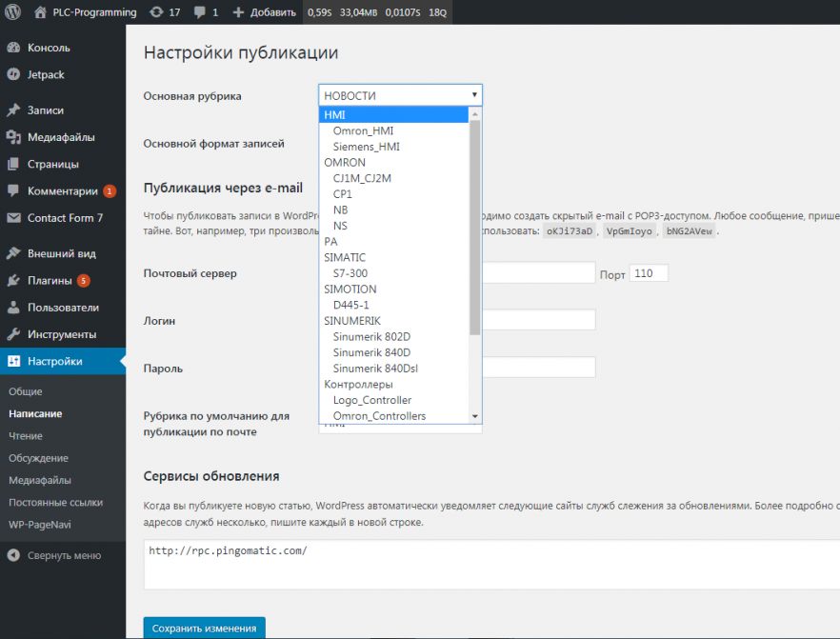Open the Чтение settings submenu item
Viewport: 840px width, 639px height.
tap(26, 436)
